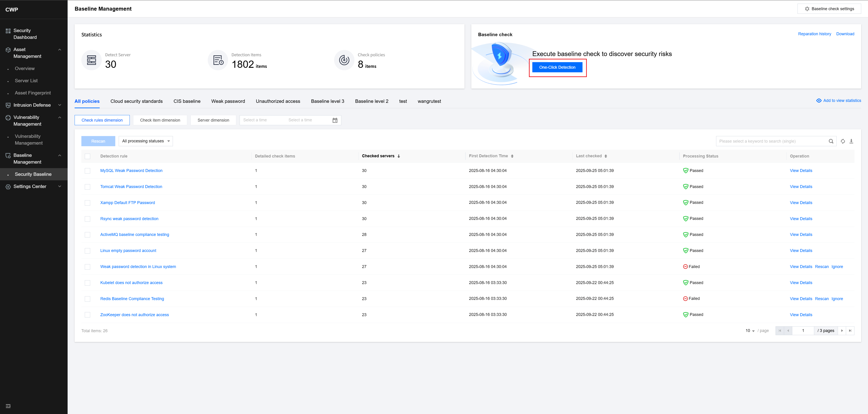Click the Settings Center gear icon
868x414 pixels.
(x=8, y=187)
